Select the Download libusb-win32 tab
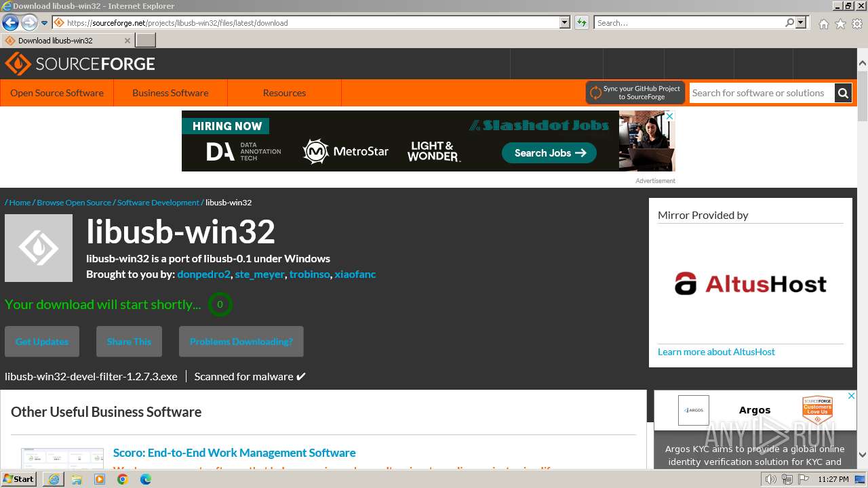The image size is (868, 488). pos(67,41)
